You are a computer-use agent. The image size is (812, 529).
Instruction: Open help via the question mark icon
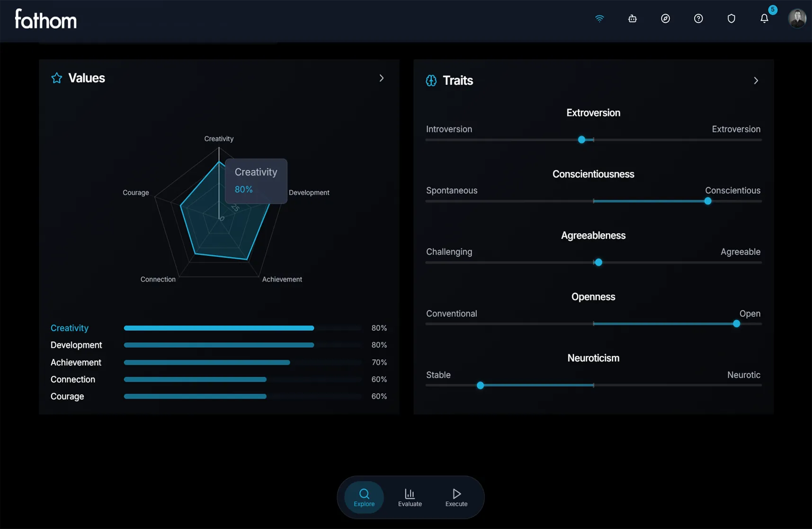tap(698, 18)
